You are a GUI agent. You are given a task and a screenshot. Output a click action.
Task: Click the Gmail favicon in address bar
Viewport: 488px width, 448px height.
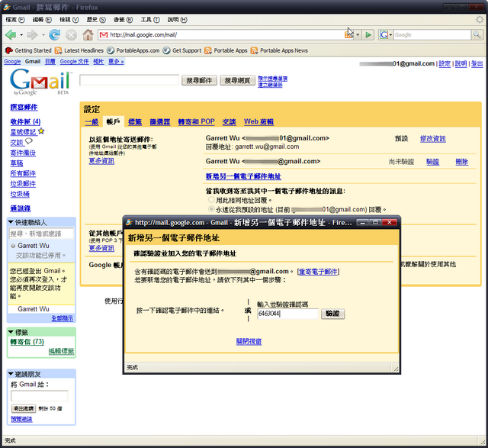tap(104, 35)
